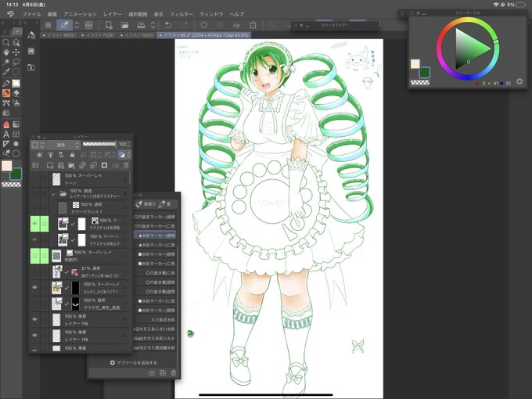Click the Redo arrow in command bar

184,25
